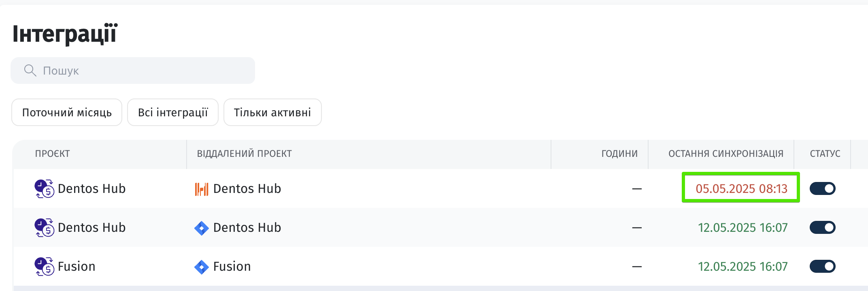Viewport: 868px width, 291px height.
Task: Click the time-money icon in the Fusion row
Action: coord(44,266)
